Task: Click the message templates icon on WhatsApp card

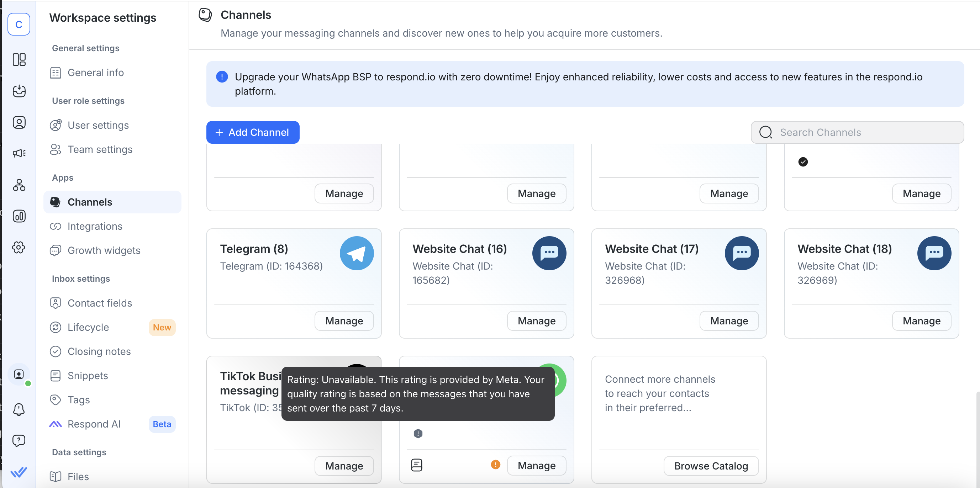Action: point(417,465)
